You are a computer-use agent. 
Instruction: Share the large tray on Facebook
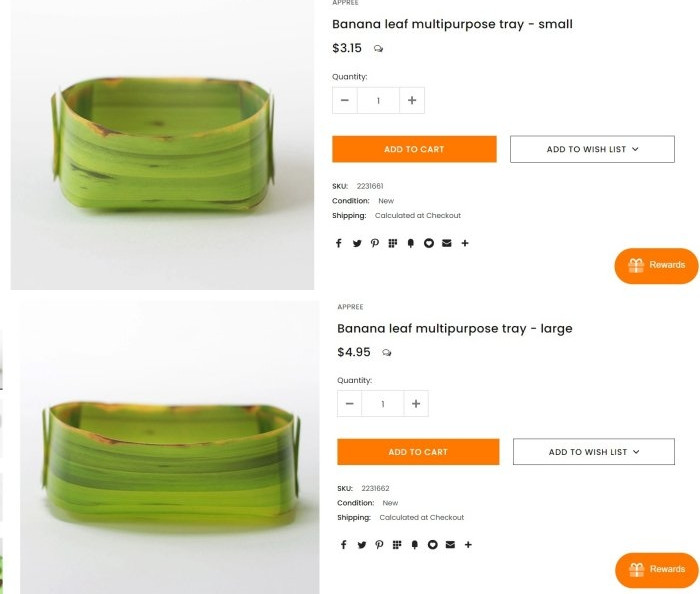click(344, 545)
